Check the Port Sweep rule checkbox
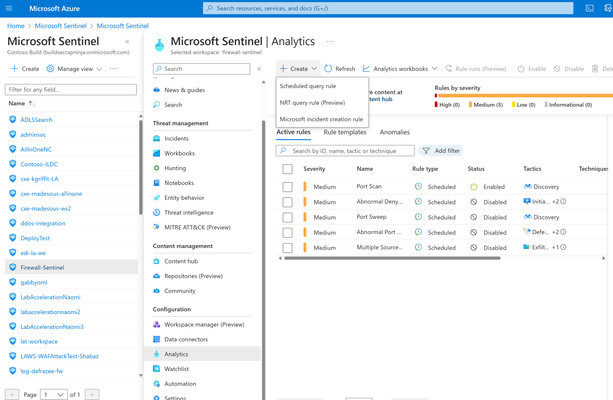Screen dimensions: 613x400 (287, 217)
